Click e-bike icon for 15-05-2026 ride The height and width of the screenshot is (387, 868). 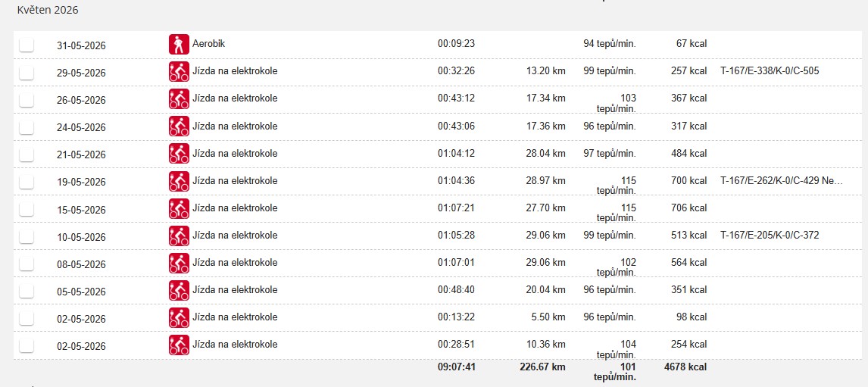point(179,209)
